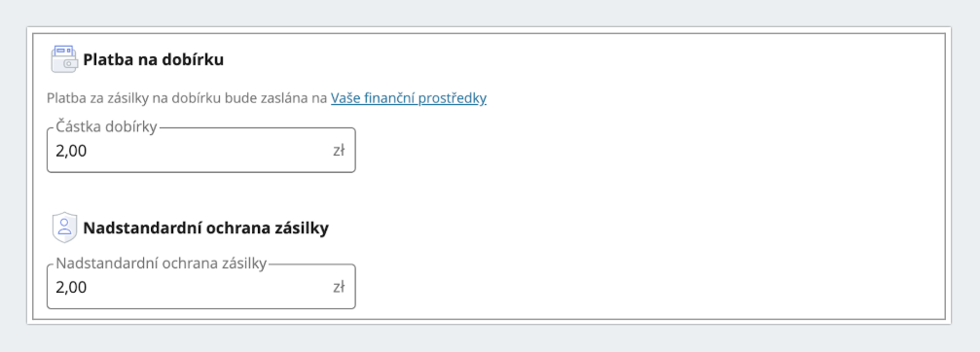The width and height of the screenshot is (980, 352).
Task: Select the Platba na dobírku heading
Action: tap(153, 60)
